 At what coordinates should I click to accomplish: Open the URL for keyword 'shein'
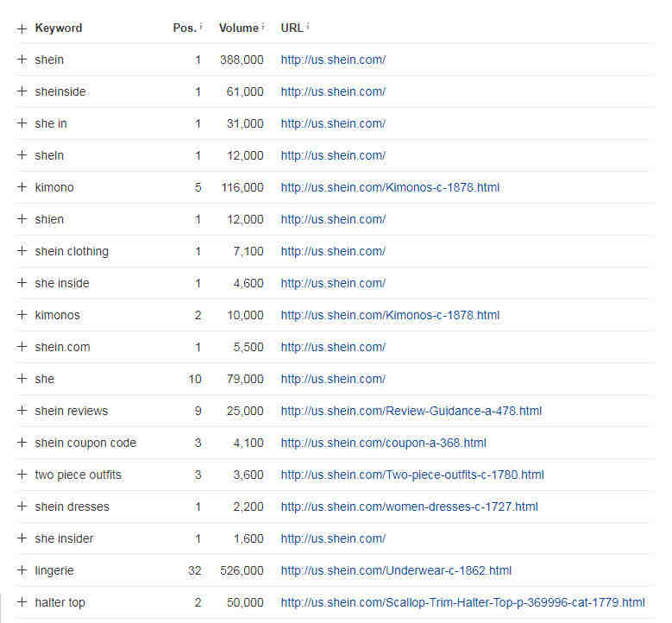[x=333, y=60]
